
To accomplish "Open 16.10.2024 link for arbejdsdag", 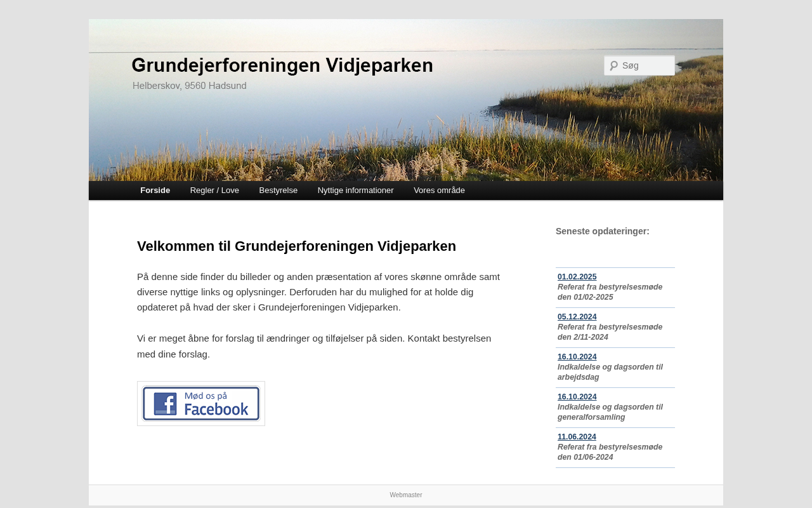I will (577, 357).
